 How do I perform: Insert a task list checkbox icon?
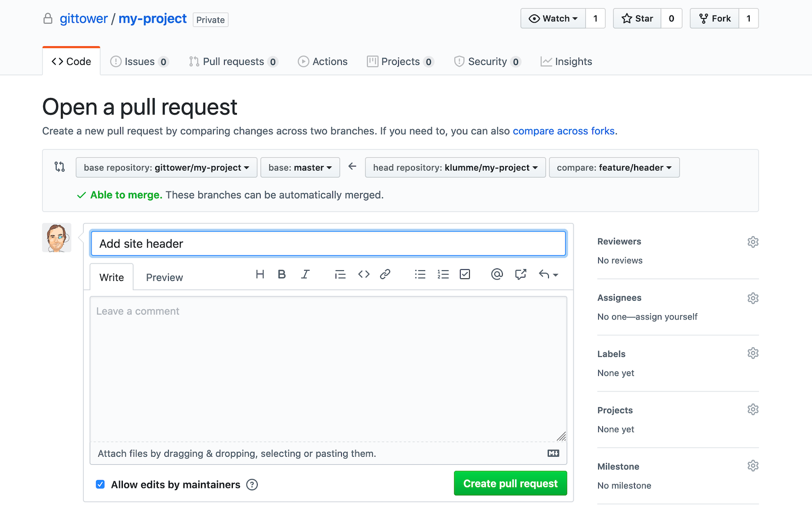(465, 274)
